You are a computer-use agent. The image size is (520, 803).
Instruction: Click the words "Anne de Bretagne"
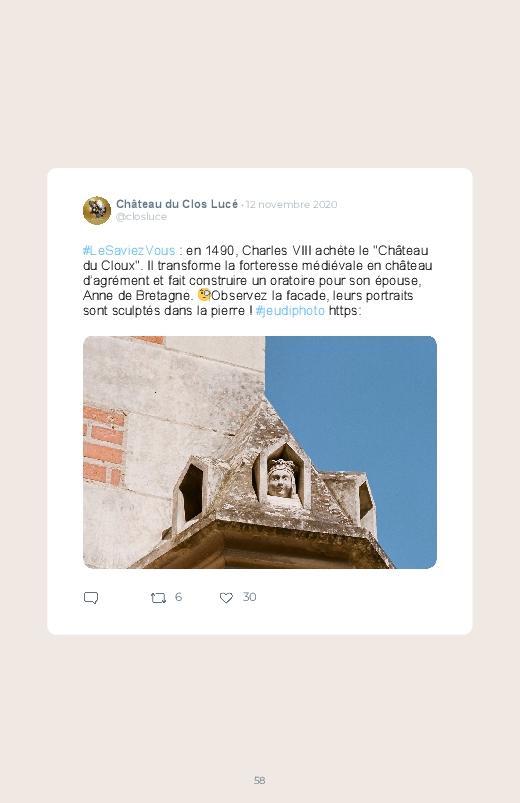[136, 295]
